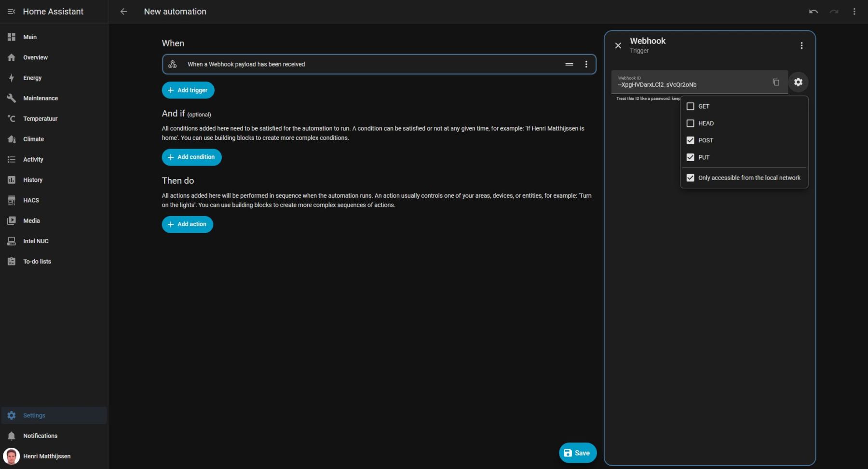Open the Energy sidebar item
868x469 pixels.
pyautogui.click(x=54, y=78)
